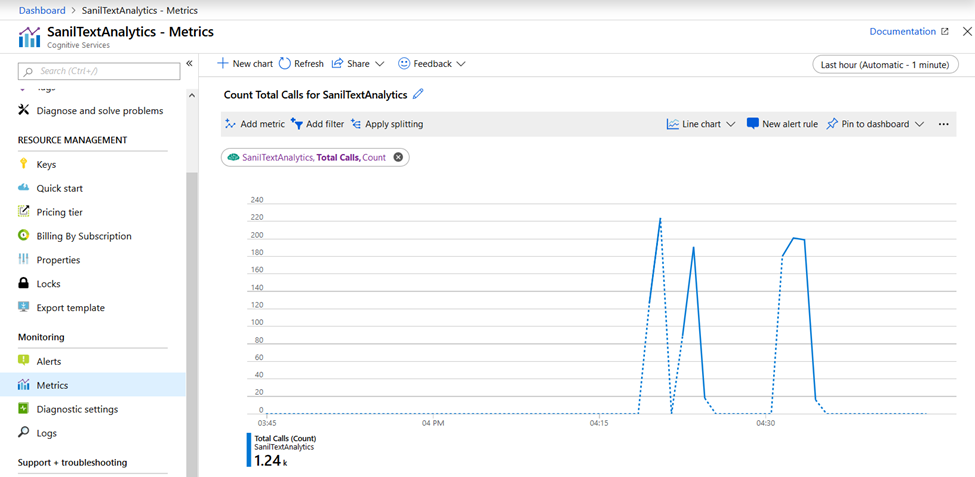Open Pricing tier settings
Viewport: 975px width, 477px height.
[x=60, y=213]
